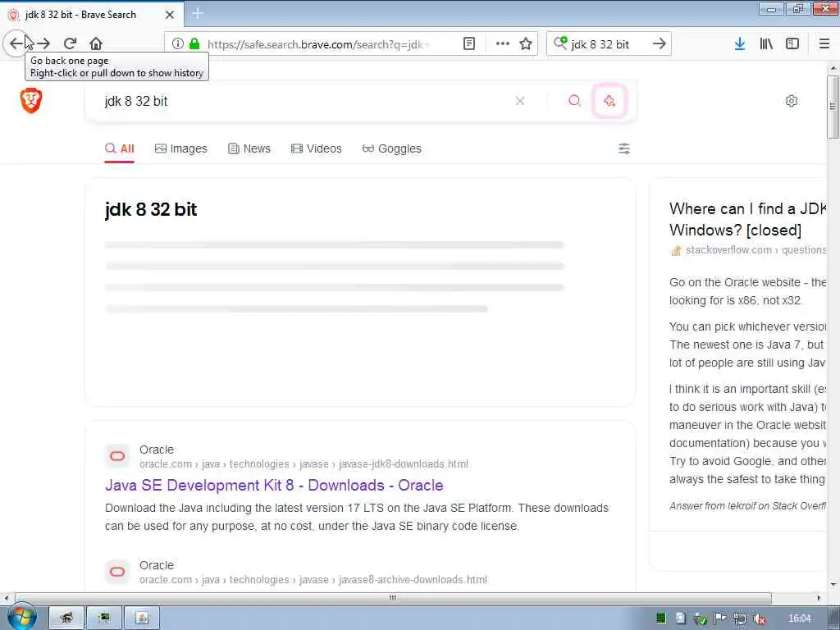Click the Brave lion logo
This screenshot has height=630, width=840.
[31, 101]
